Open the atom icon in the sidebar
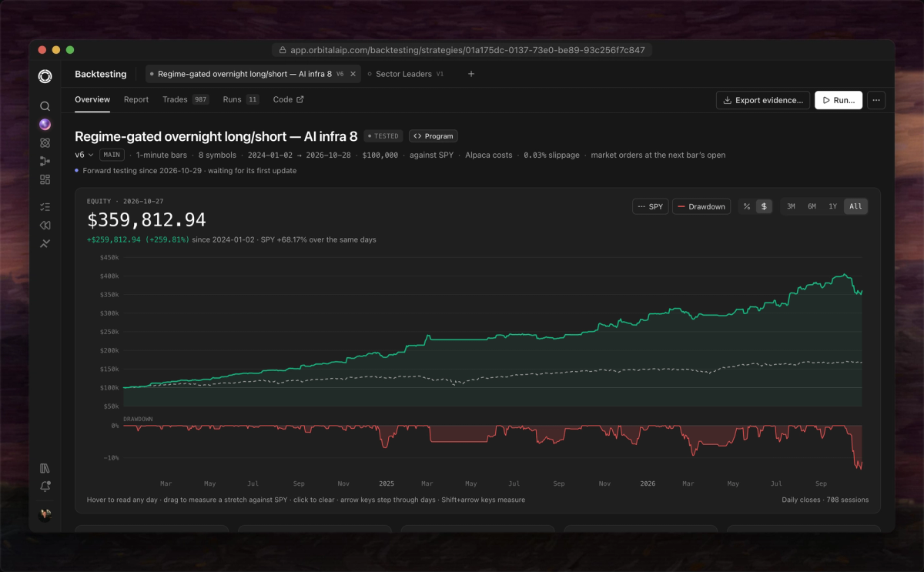The height and width of the screenshot is (572, 924). pos(45,142)
